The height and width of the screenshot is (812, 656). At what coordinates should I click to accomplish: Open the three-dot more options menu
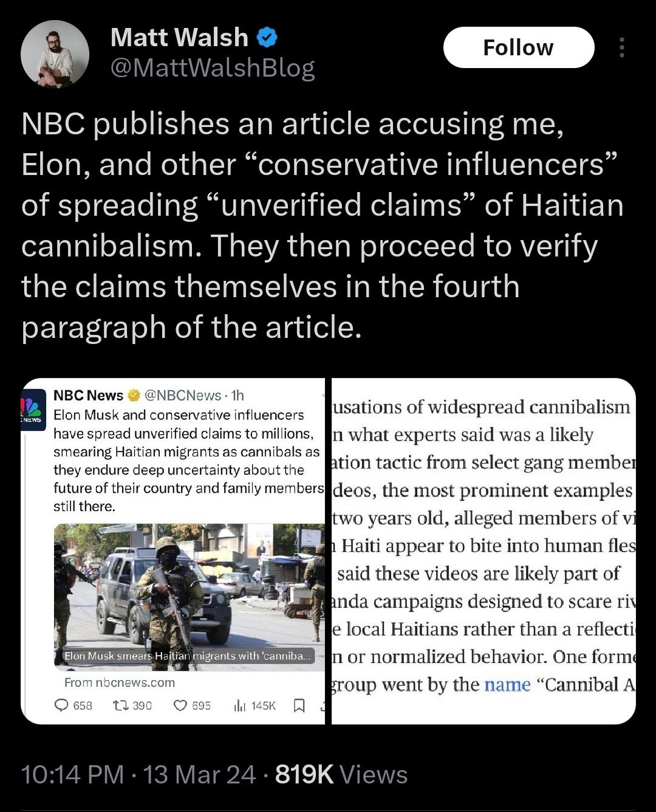[x=621, y=47]
